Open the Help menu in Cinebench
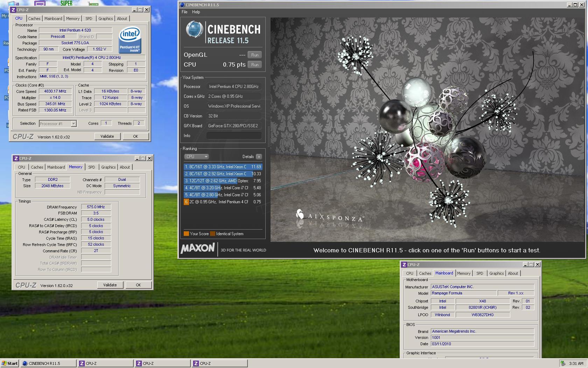The image size is (588, 368). [196, 12]
